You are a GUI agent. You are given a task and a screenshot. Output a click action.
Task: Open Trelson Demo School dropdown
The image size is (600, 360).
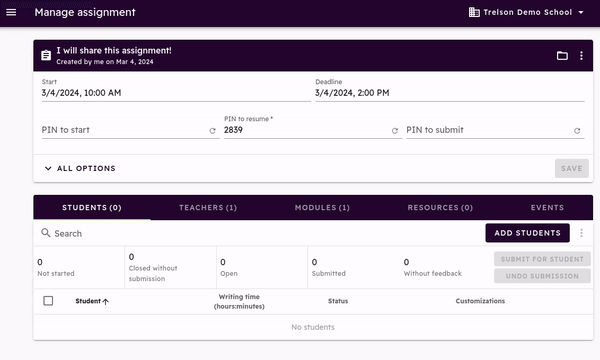coord(527,12)
